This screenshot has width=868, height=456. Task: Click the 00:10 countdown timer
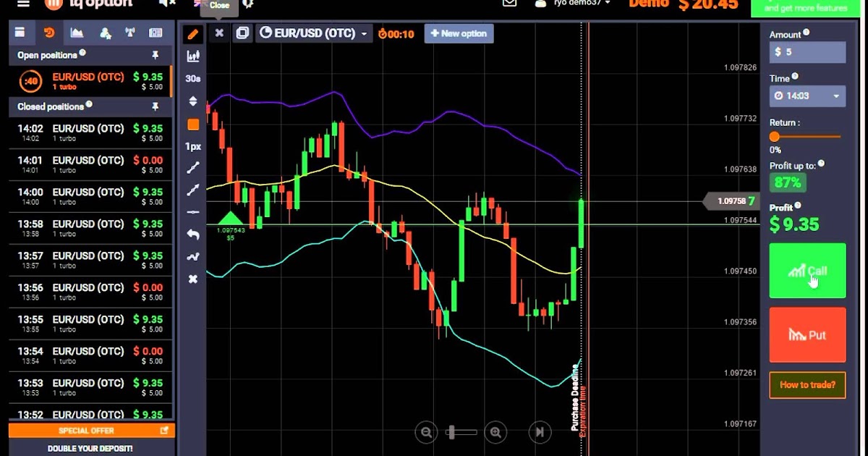point(396,34)
